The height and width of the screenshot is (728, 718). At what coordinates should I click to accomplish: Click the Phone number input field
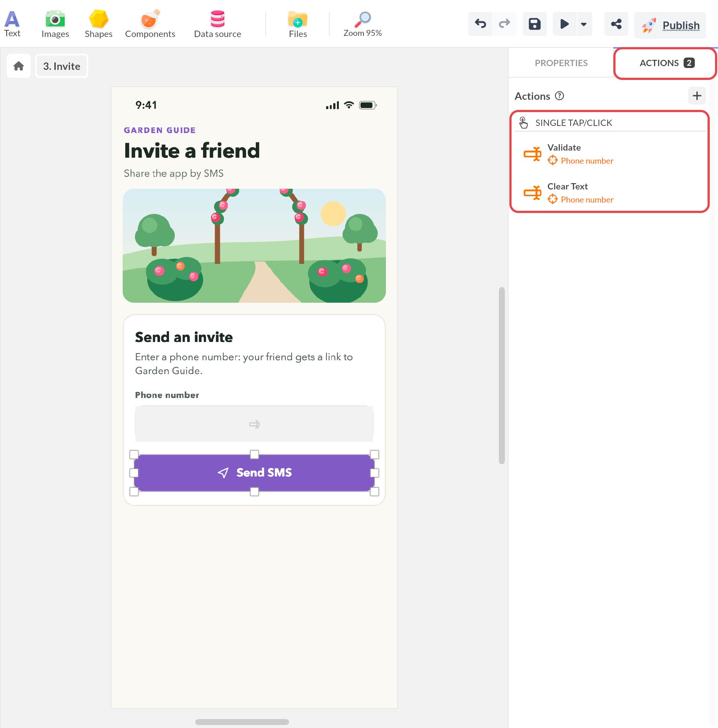(x=254, y=423)
